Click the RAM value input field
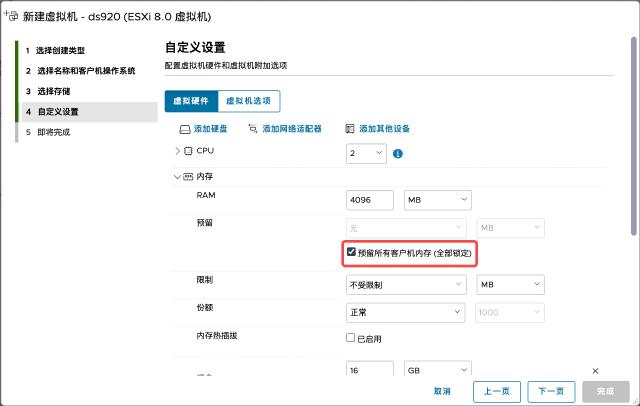Image resolution: width=640 pixels, height=406 pixels. coord(369,200)
